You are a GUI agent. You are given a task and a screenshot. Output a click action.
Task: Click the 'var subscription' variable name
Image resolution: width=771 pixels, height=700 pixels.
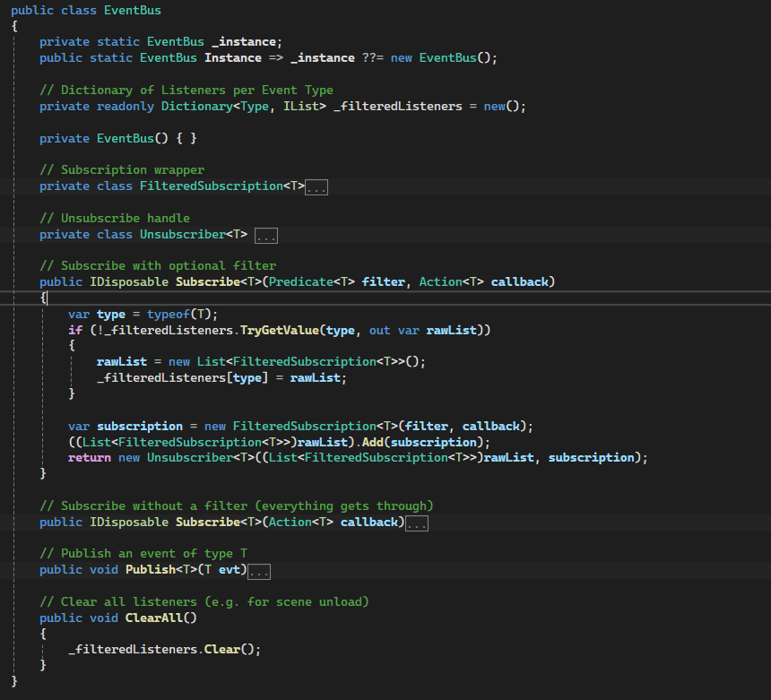[140, 427]
